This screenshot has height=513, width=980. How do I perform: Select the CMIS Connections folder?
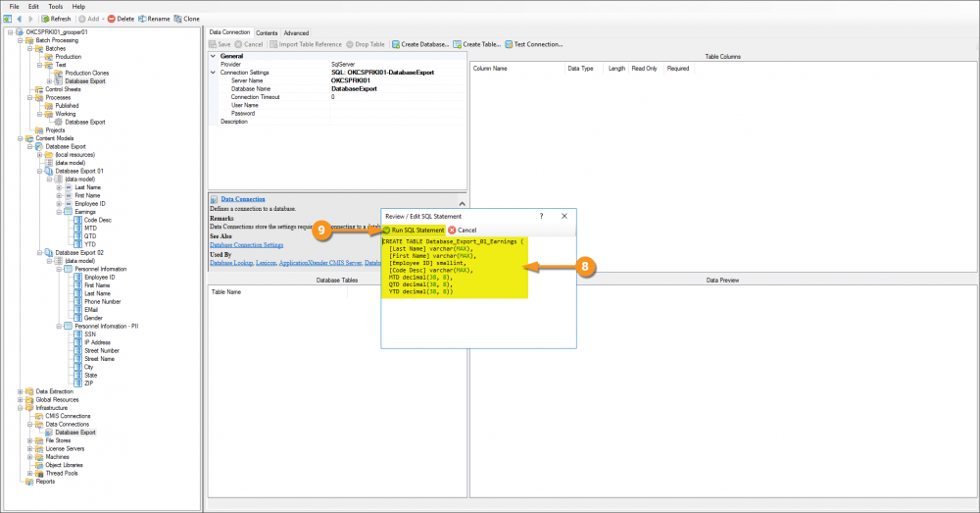(68, 416)
